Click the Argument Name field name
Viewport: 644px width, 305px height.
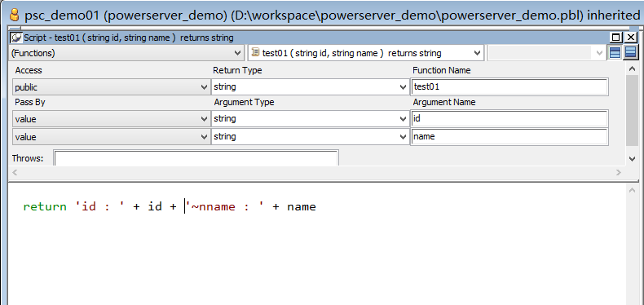click(509, 136)
